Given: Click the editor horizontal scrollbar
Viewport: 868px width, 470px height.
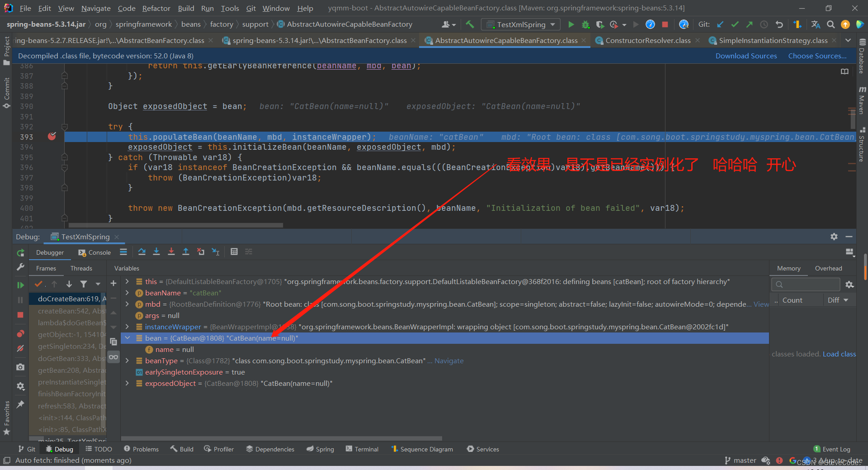Looking at the screenshot, I should coord(175,225).
